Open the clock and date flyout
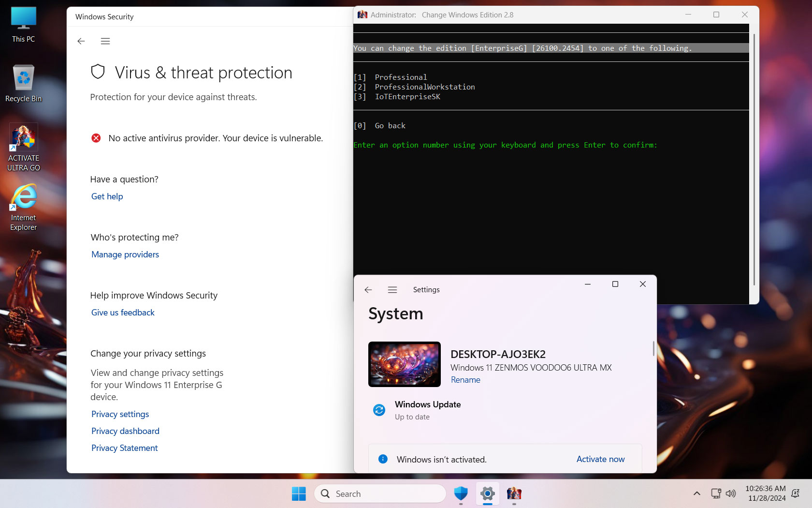Viewport: 812px width, 508px height. pyautogui.click(x=766, y=493)
